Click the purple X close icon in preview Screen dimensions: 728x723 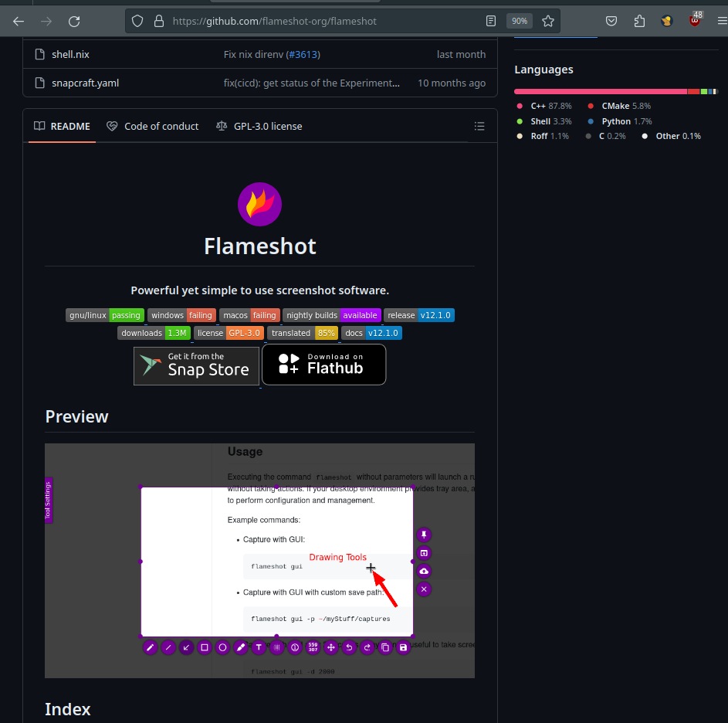coord(424,589)
